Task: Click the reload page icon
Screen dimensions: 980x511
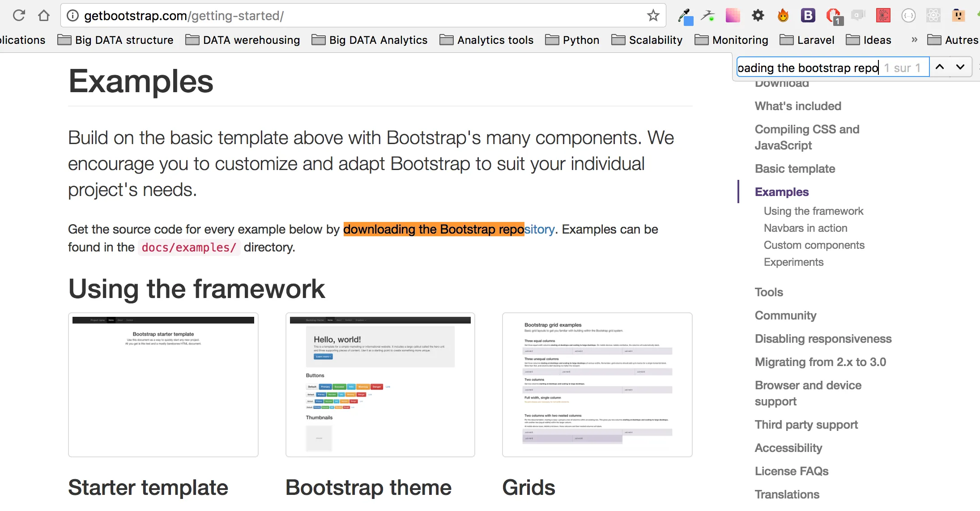Action: [19, 16]
